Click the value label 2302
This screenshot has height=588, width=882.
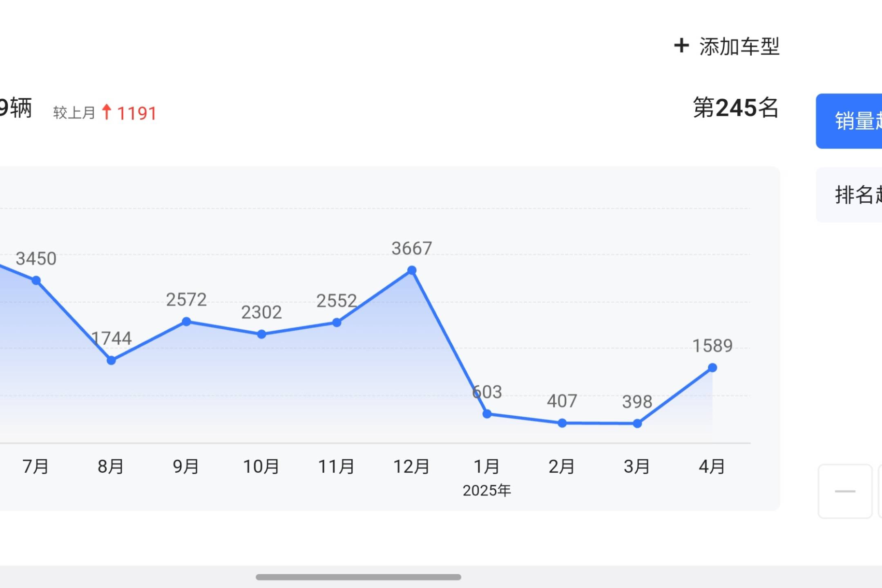click(261, 313)
